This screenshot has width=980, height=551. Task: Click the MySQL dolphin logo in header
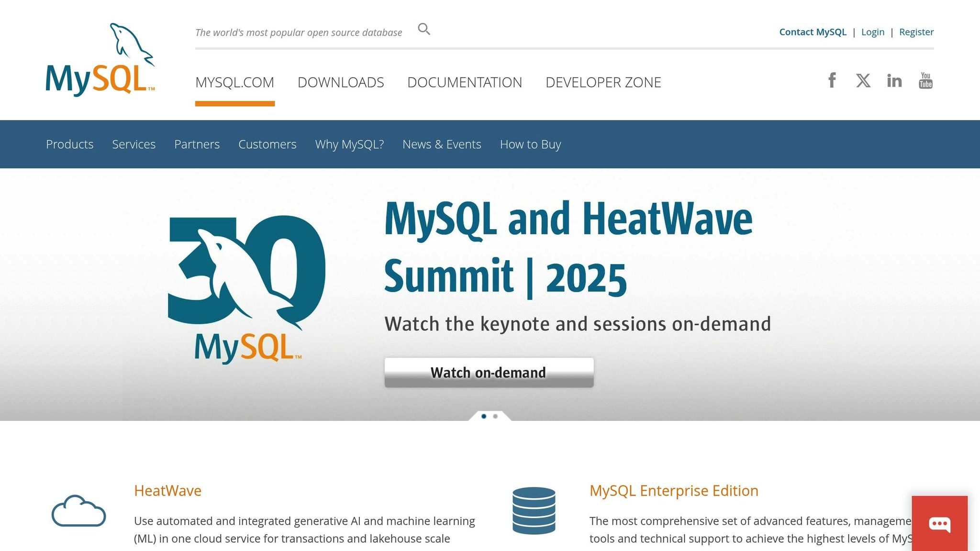click(100, 60)
